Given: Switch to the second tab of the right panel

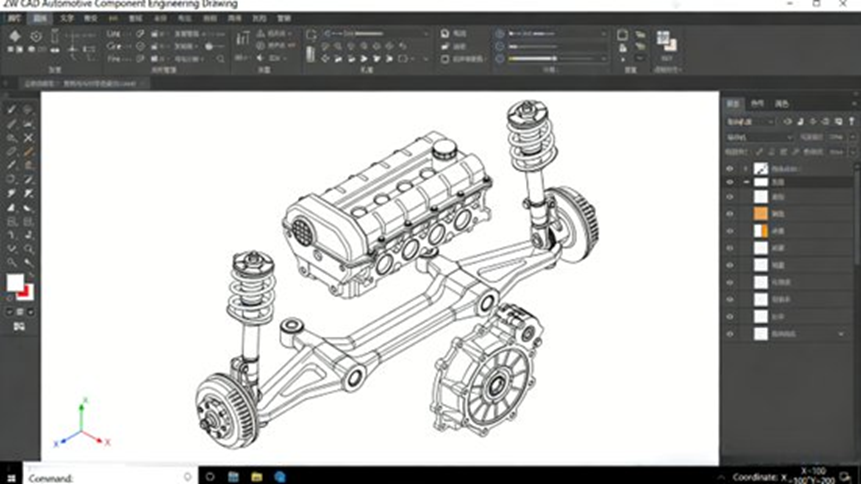Looking at the screenshot, I should [x=757, y=103].
